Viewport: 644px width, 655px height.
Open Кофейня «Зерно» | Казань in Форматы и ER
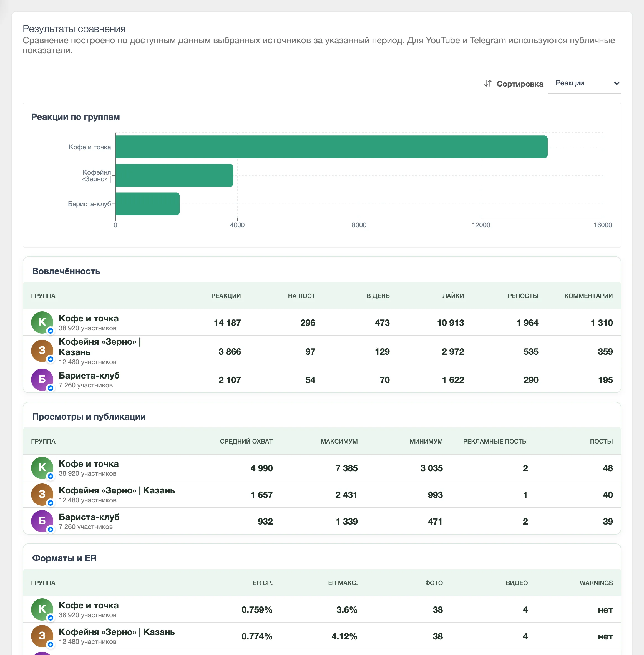pos(117,632)
